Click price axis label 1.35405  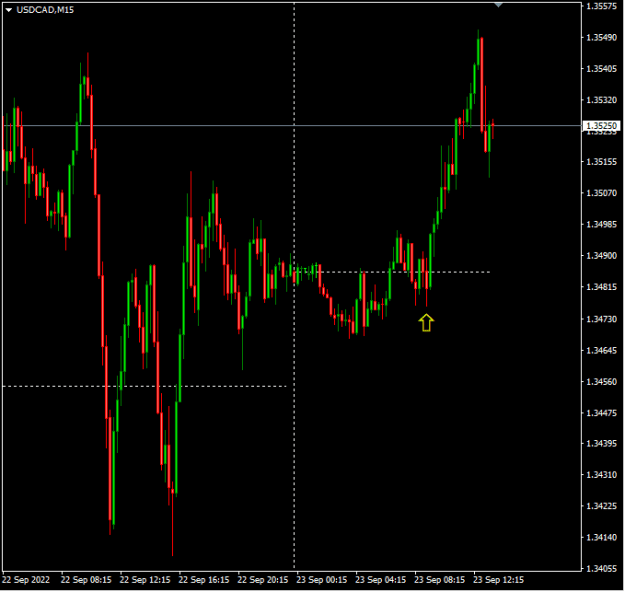601,69
